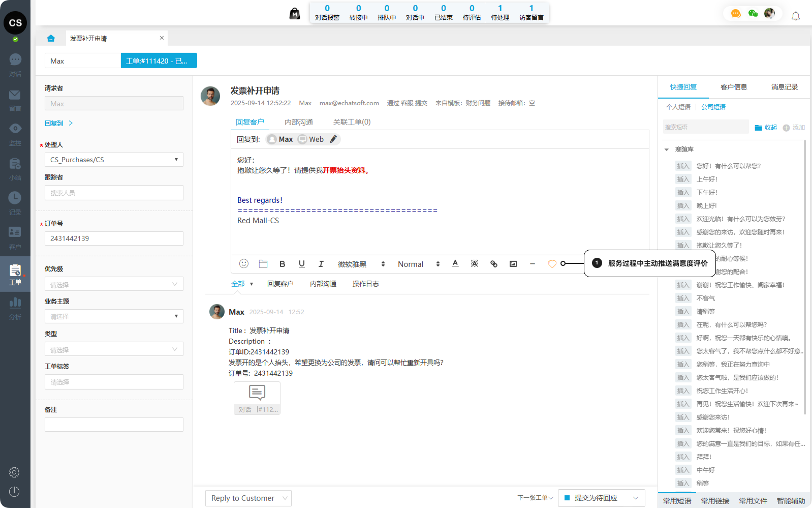Screen dimensions: 812x508
Task: Open the 处理人 CS_Purchases/CS dropdown
Action: pos(114,160)
